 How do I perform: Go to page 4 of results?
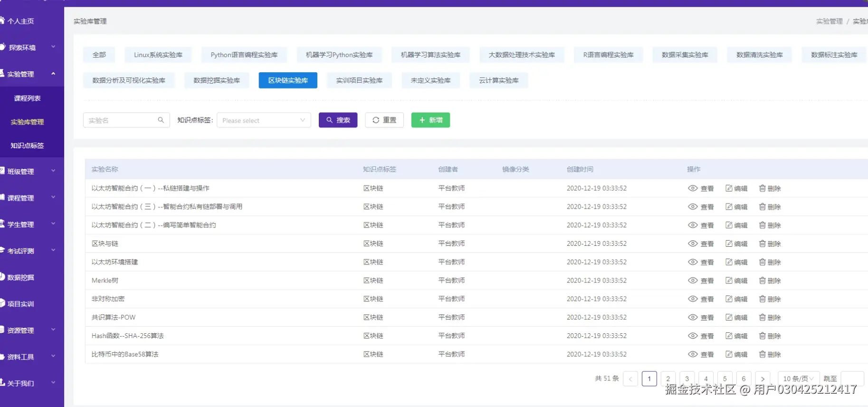pyautogui.click(x=706, y=378)
